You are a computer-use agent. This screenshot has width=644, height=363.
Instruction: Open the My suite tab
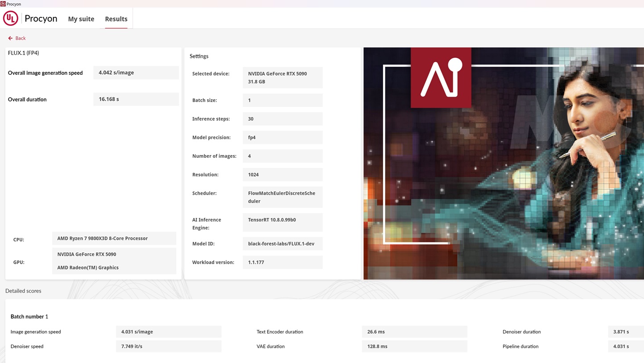pyautogui.click(x=81, y=19)
